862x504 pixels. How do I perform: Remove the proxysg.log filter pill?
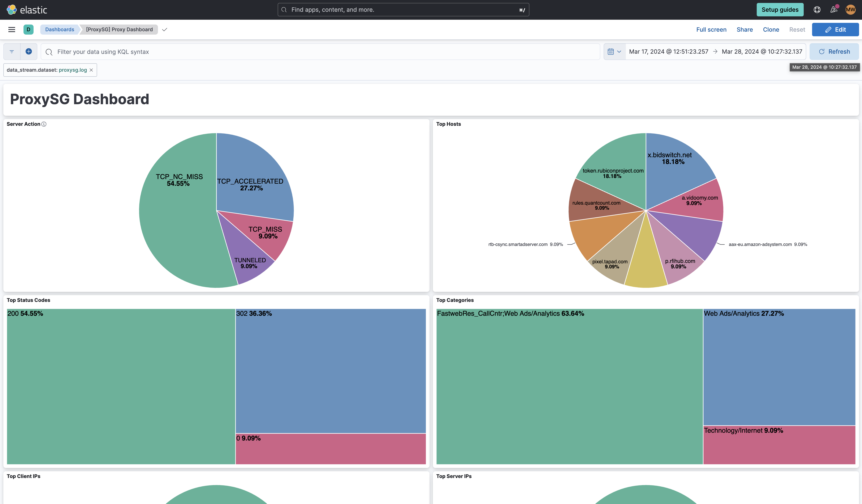91,70
